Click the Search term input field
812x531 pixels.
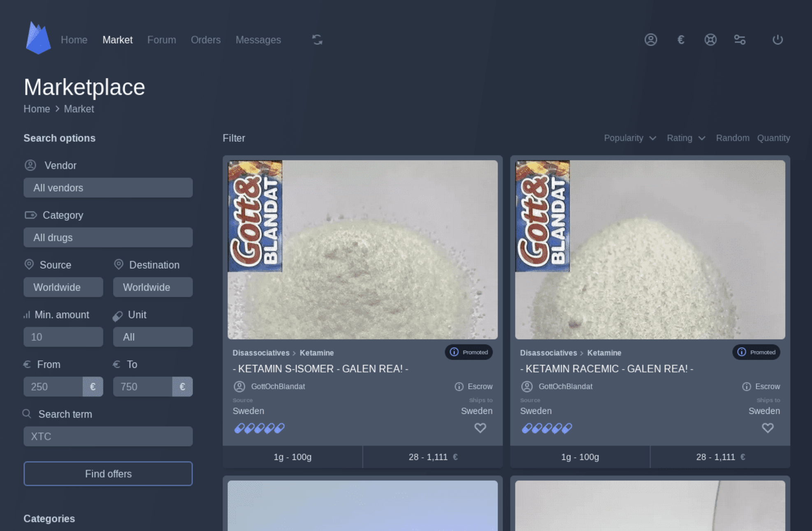pyautogui.click(x=108, y=436)
